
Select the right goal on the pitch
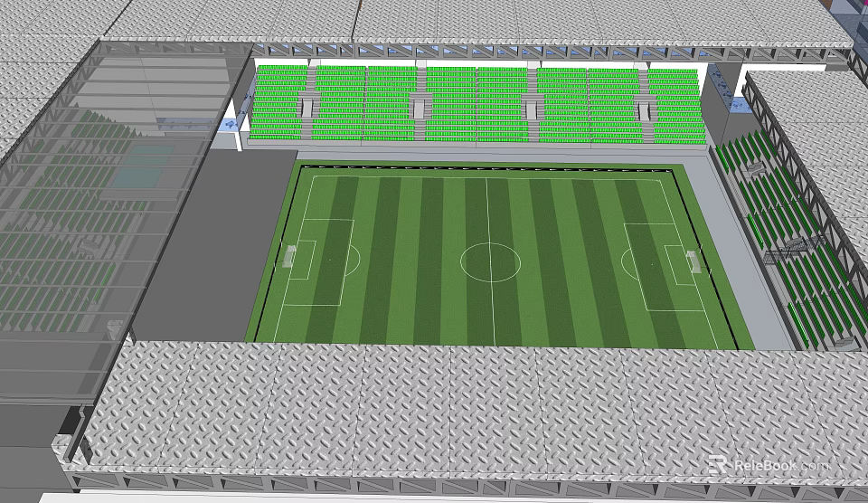(x=693, y=262)
